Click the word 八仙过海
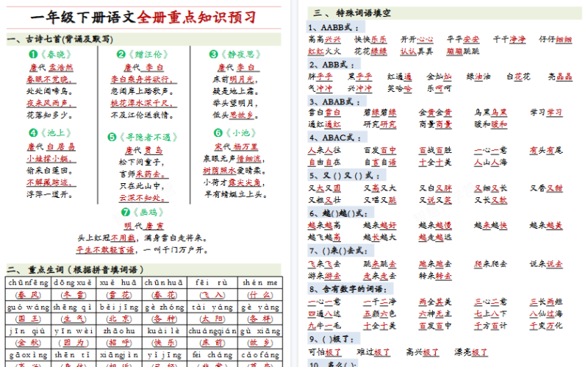Screen dimensions: 588x367 point(546,313)
